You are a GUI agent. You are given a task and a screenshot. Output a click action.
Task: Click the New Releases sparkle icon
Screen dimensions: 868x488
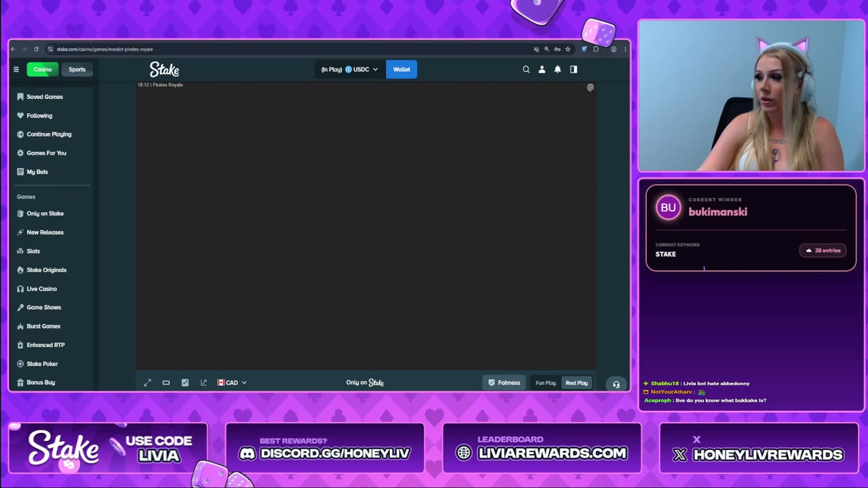(x=20, y=232)
